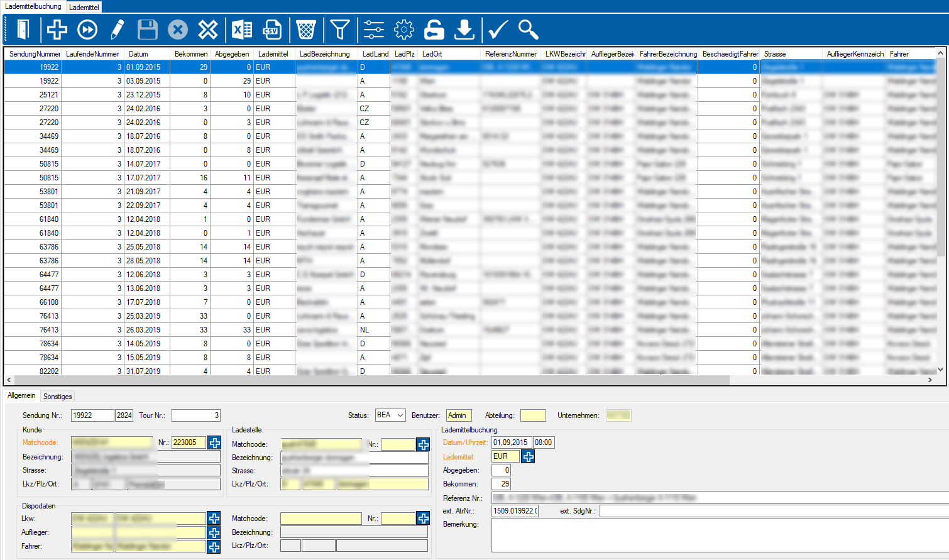Viewport: 949px width, 560px height.
Task: Click the download arrow icon
Action: pyautogui.click(x=464, y=30)
